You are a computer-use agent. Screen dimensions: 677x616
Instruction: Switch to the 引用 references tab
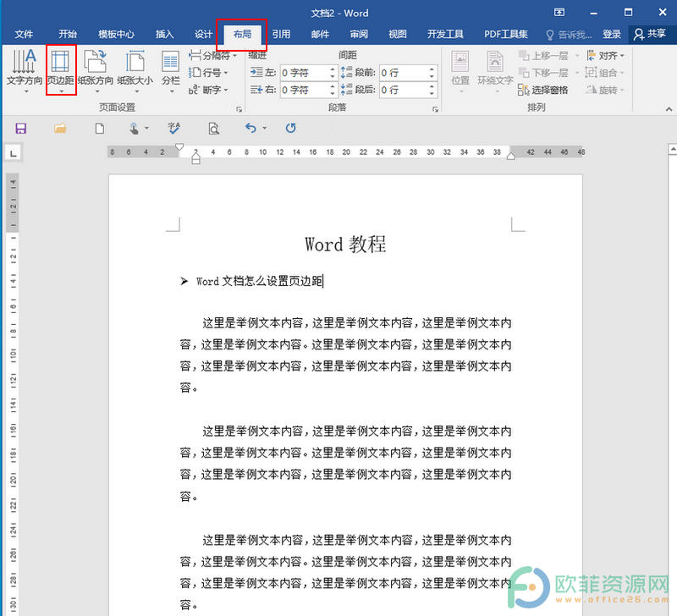[x=281, y=34]
